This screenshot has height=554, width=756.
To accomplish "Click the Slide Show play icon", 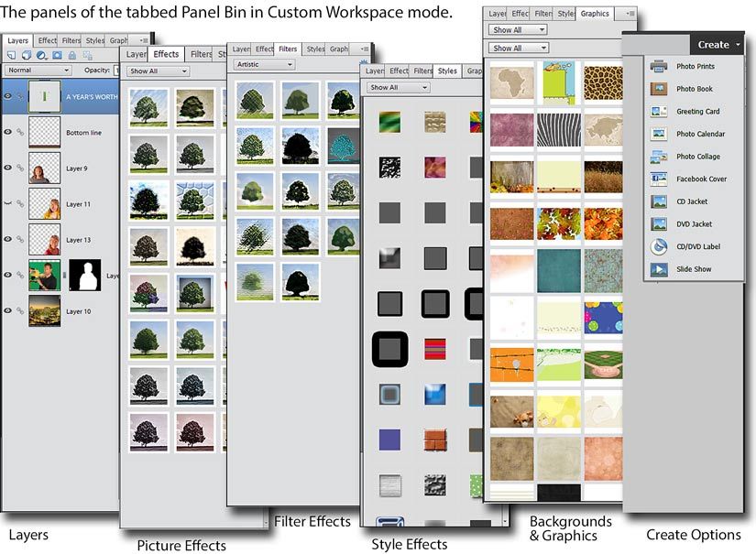I will click(659, 269).
